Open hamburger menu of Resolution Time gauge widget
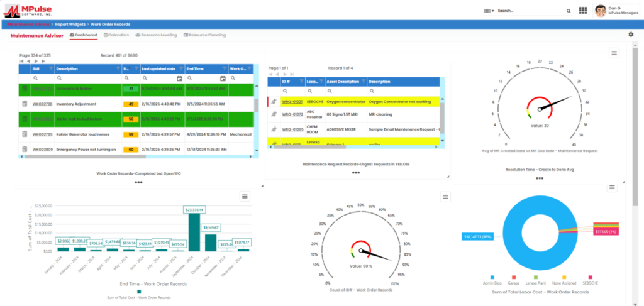 (x=614, y=53)
